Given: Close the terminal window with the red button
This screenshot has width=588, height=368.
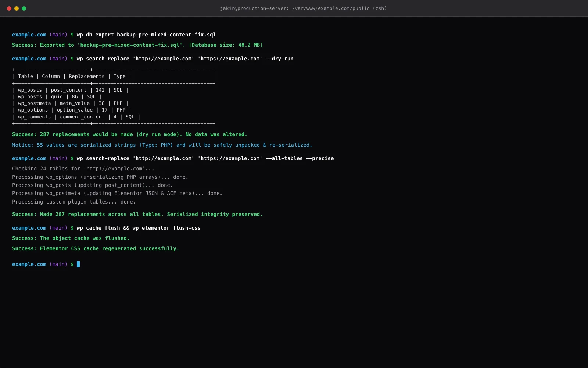Looking at the screenshot, I should tap(9, 8).
